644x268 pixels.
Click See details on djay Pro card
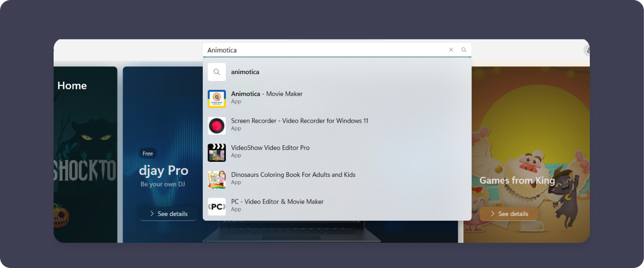tap(168, 214)
